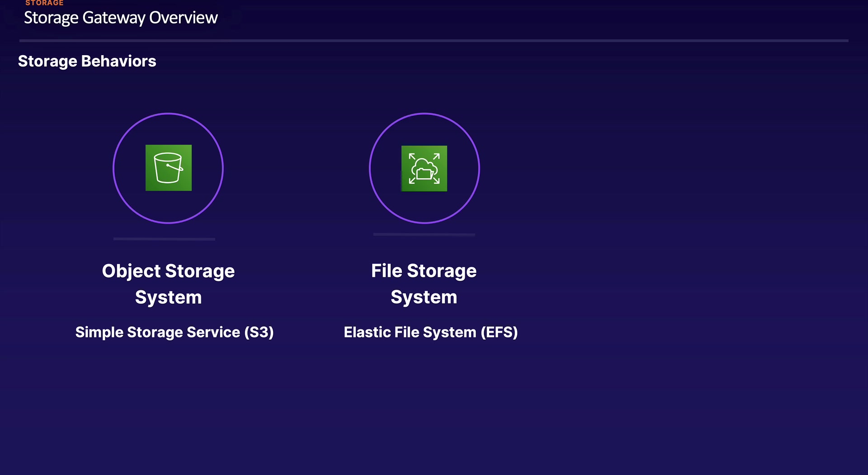Click the Elastic File System (EFS) label
The width and height of the screenshot is (868, 475).
[x=430, y=332]
